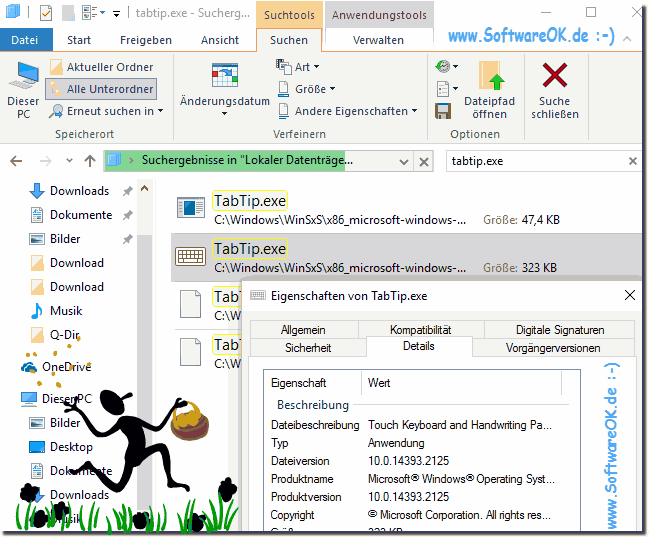This screenshot has width=649, height=538.
Task: Open the recent searches dropdown icon
Action: (x=447, y=66)
